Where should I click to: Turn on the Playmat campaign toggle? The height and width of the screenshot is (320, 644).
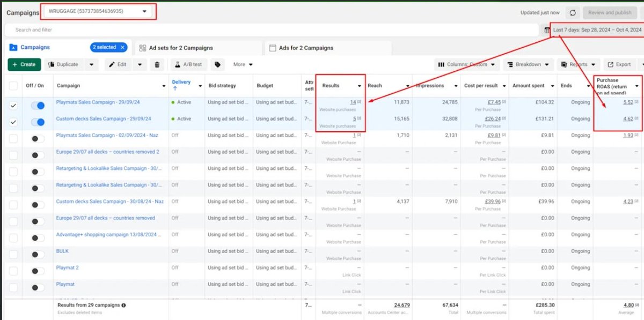point(38,288)
